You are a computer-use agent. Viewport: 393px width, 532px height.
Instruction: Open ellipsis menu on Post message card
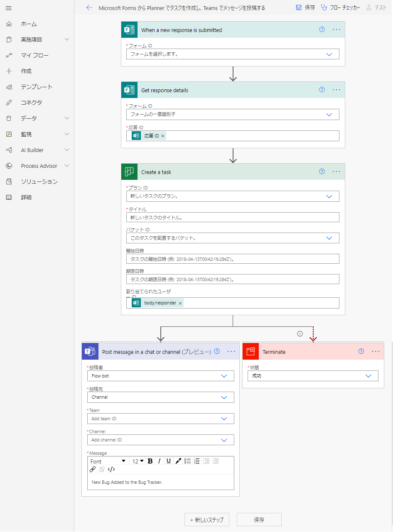pyautogui.click(x=231, y=351)
